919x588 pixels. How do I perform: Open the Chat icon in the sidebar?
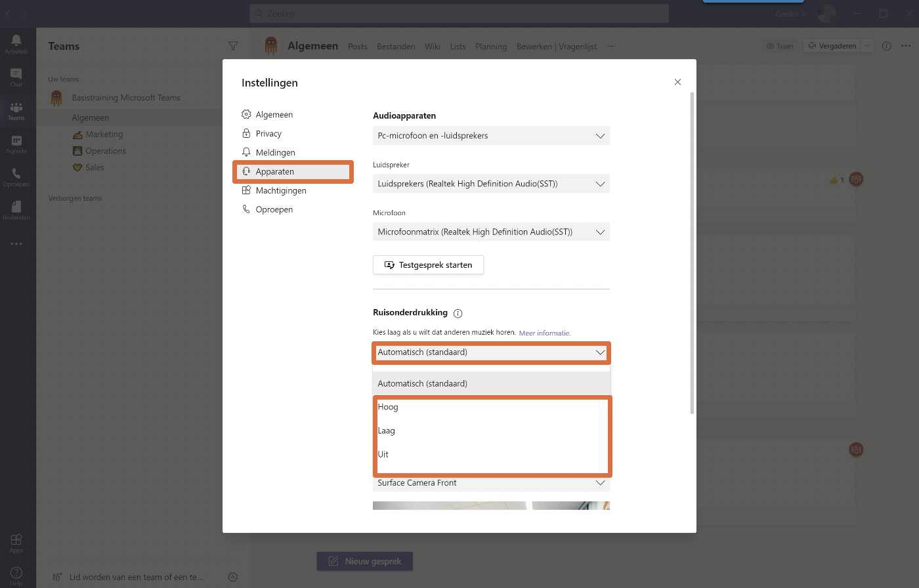coord(16,77)
